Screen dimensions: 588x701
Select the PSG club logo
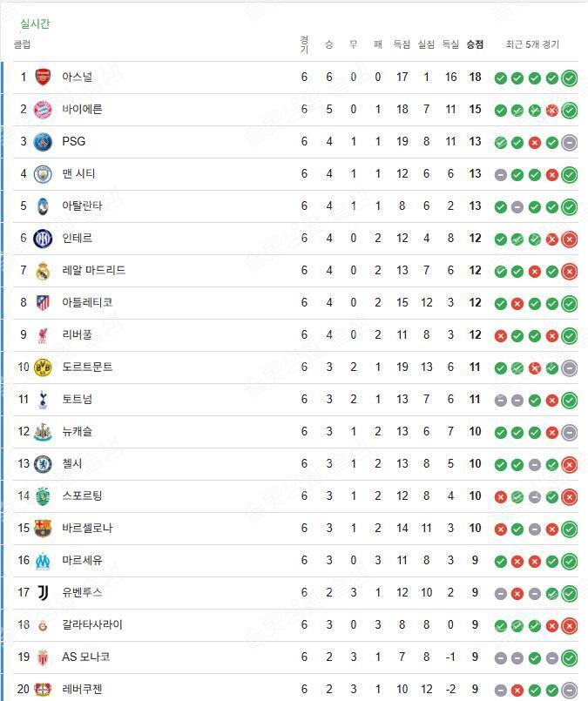point(43,142)
